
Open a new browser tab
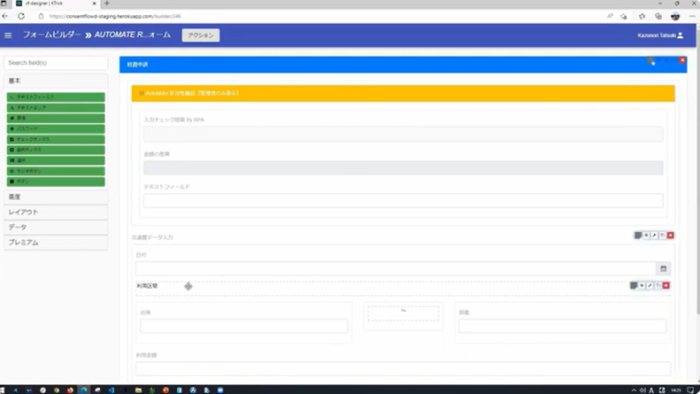[107, 4]
